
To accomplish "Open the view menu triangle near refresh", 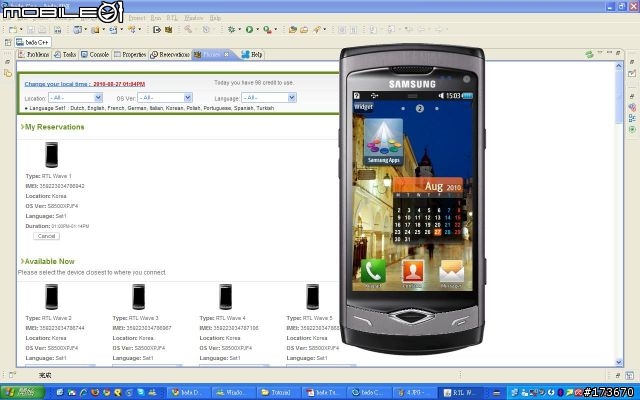I will coord(600,52).
